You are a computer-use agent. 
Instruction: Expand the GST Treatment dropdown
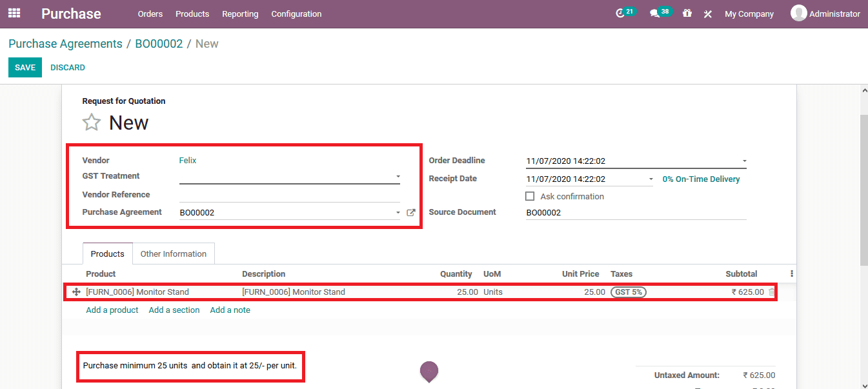[x=398, y=176]
